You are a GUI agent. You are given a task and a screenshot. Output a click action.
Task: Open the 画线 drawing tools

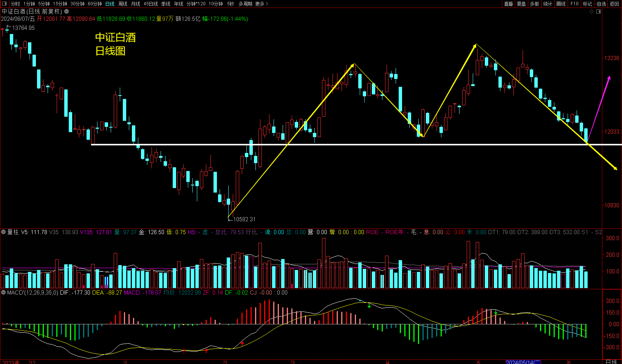point(561,4)
